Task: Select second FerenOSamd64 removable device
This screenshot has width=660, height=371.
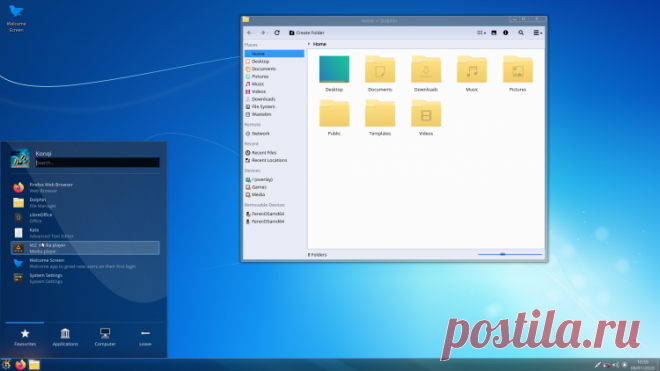Action: [274, 222]
